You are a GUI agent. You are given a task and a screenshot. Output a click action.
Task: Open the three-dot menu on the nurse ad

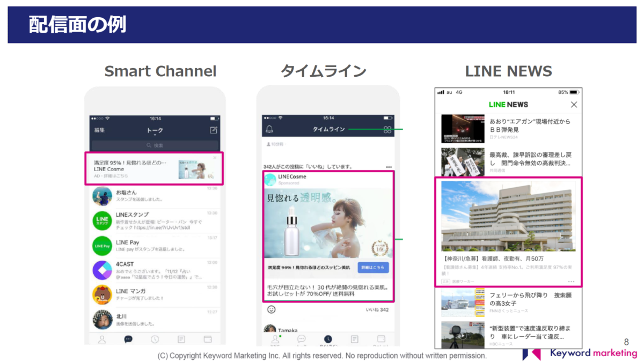pos(571,282)
